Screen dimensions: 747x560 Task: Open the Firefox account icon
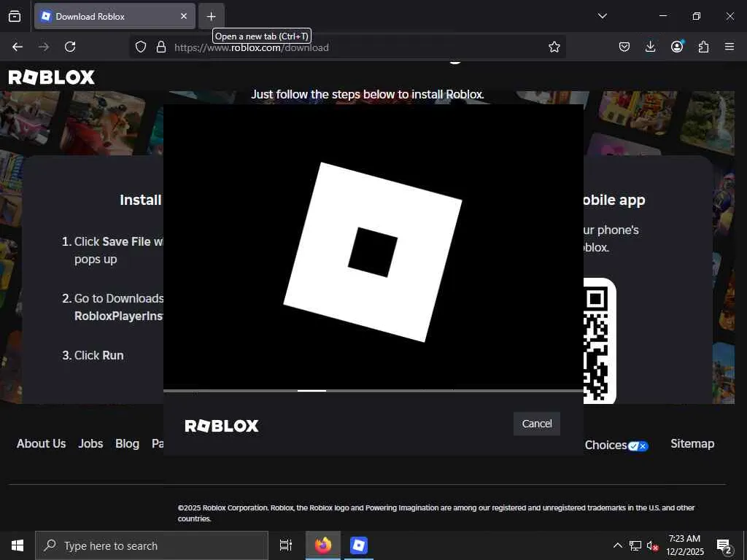click(677, 47)
